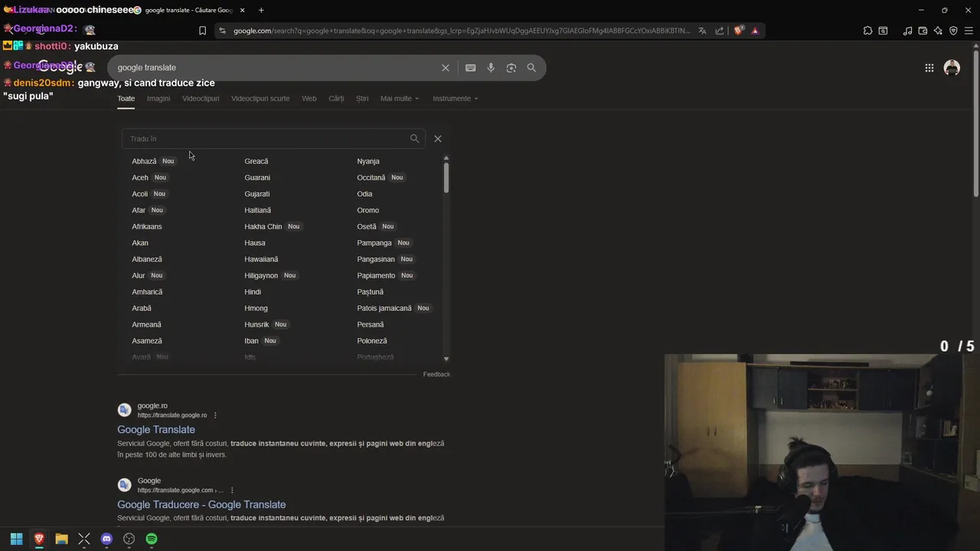Choose Armeană from the language list
Screen dimensions: 980x551
(146, 324)
